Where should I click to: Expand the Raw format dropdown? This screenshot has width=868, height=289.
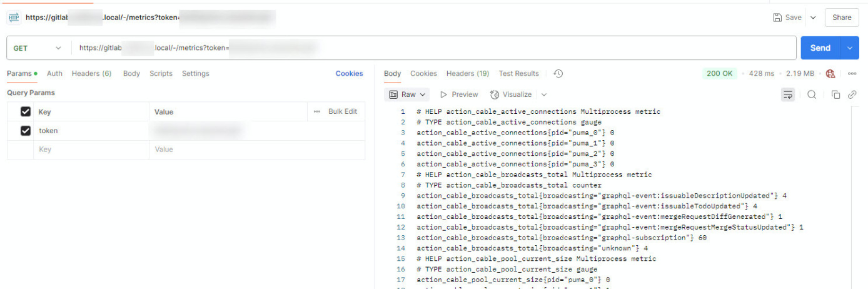(408, 94)
